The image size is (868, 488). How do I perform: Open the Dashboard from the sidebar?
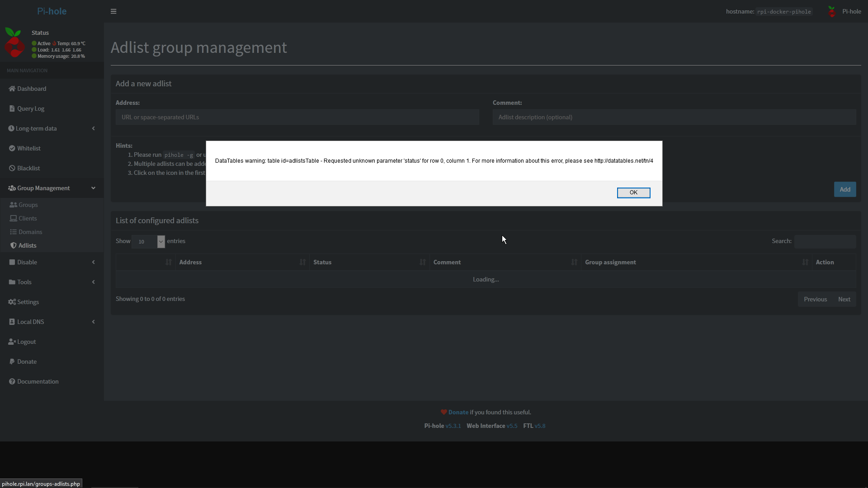(x=31, y=89)
